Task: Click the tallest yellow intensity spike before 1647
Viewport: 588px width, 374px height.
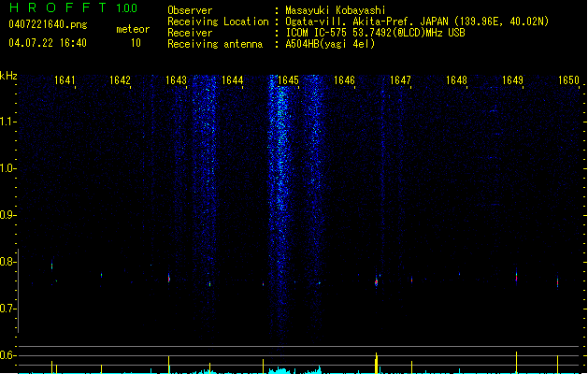Action: [376, 363]
